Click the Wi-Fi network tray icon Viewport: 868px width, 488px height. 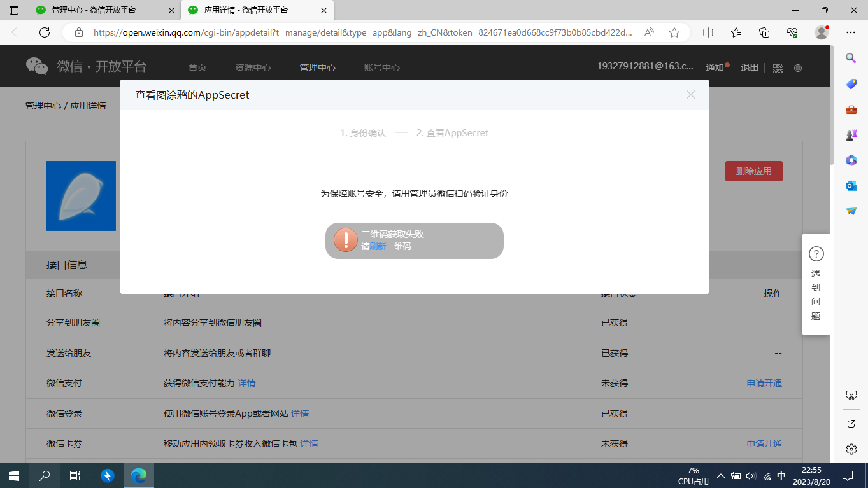click(767, 476)
